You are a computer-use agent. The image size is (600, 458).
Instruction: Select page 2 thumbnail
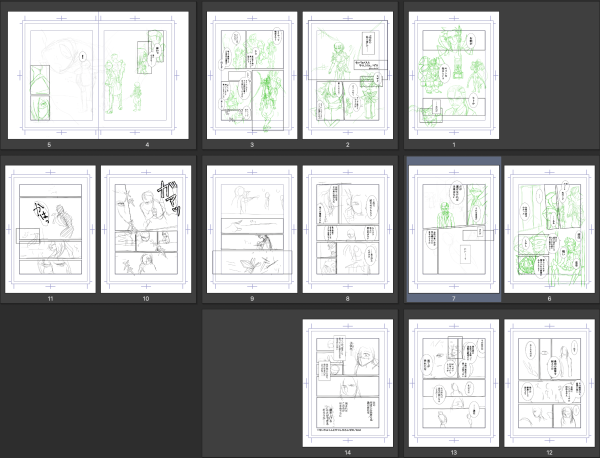click(348, 75)
